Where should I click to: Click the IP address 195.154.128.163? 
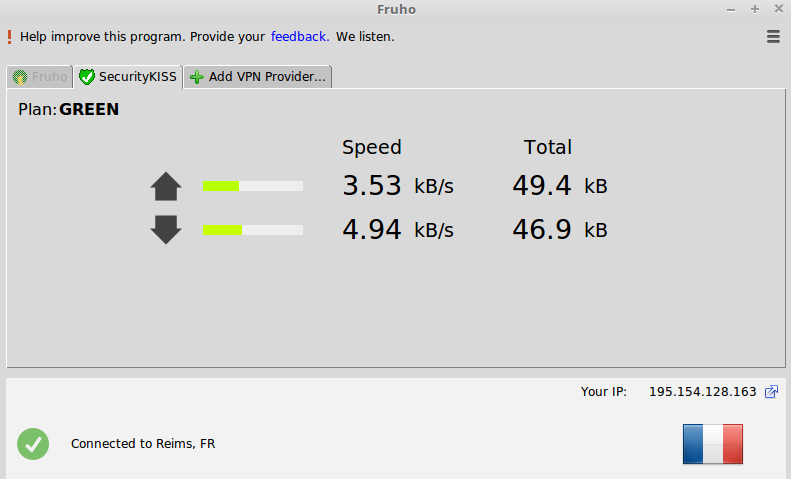tap(702, 392)
